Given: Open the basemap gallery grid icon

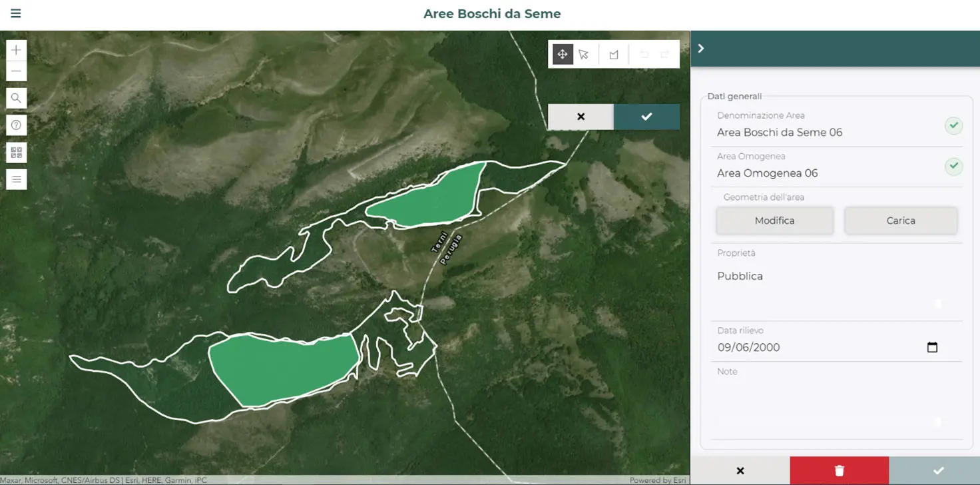Looking at the screenshot, I should point(17,153).
